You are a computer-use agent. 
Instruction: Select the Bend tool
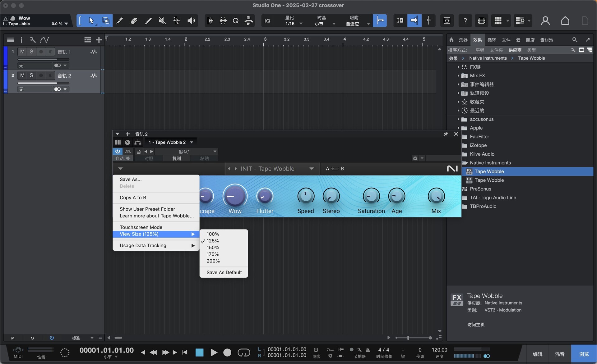point(176,21)
